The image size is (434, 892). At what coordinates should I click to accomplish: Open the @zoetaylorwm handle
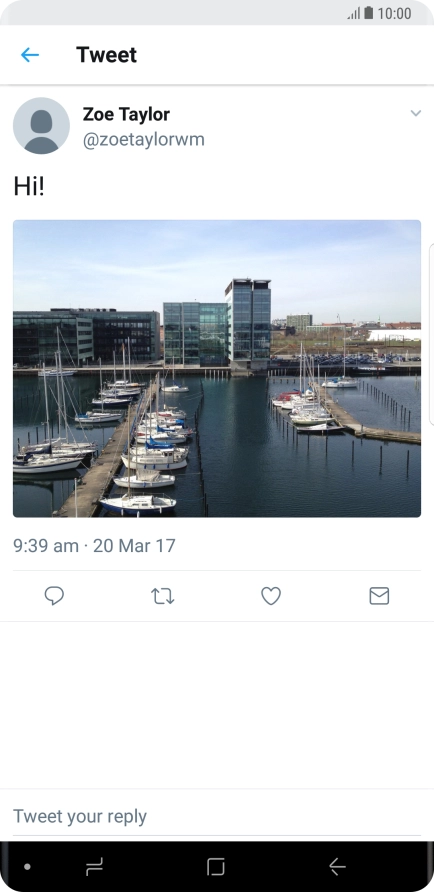tap(143, 139)
